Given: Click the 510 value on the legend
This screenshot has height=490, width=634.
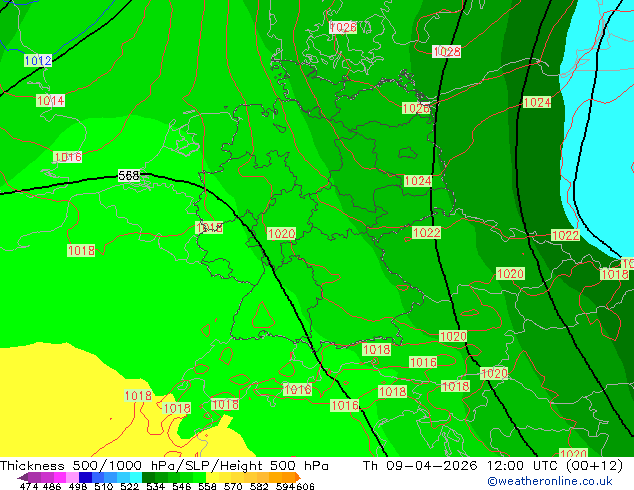Looking at the screenshot, I should point(104,486).
